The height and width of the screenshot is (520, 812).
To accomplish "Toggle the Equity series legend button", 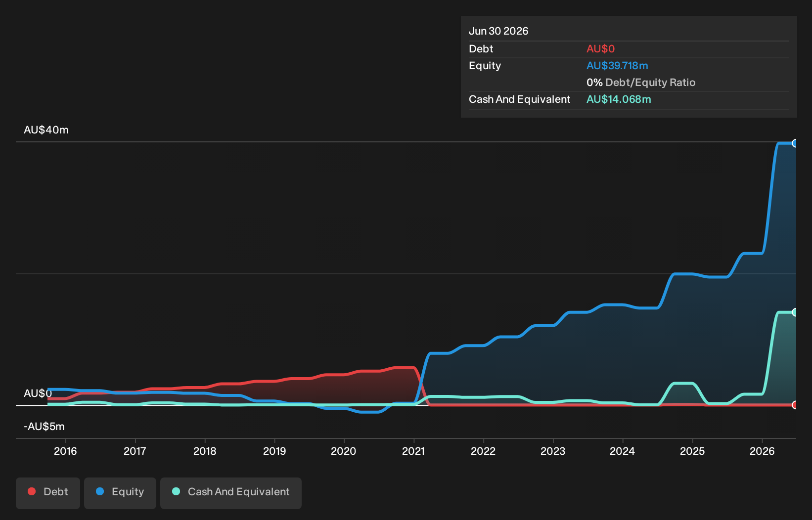I will [x=120, y=493].
